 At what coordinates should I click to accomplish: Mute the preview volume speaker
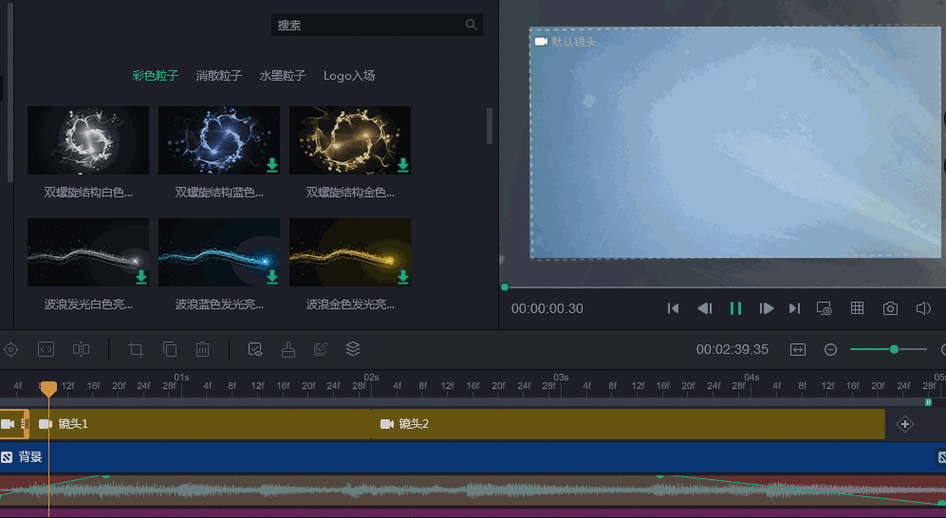923,308
